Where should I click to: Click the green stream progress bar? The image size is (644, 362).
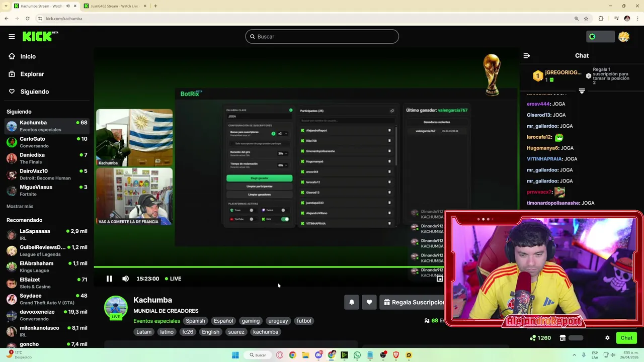269,267
